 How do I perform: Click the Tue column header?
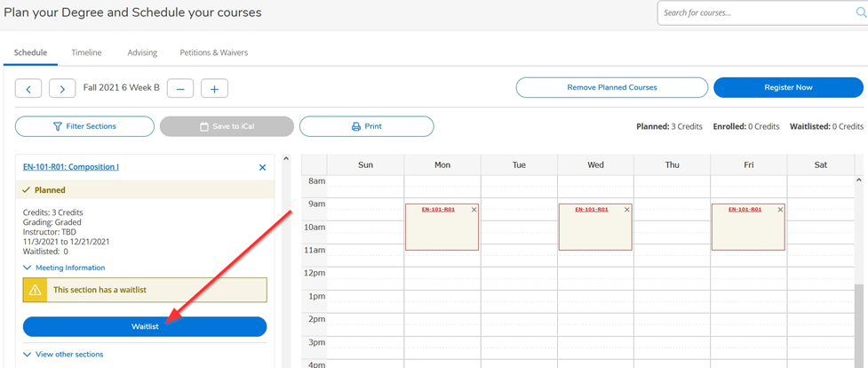519,164
